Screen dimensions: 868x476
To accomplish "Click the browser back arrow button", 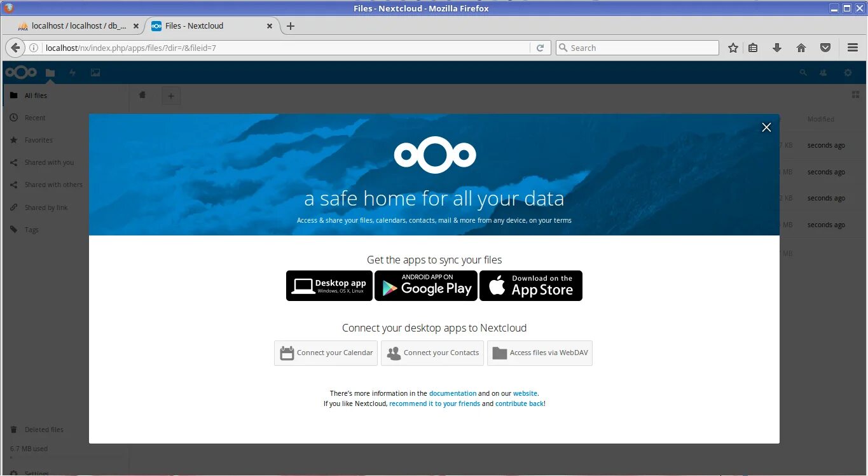I will 15,48.
